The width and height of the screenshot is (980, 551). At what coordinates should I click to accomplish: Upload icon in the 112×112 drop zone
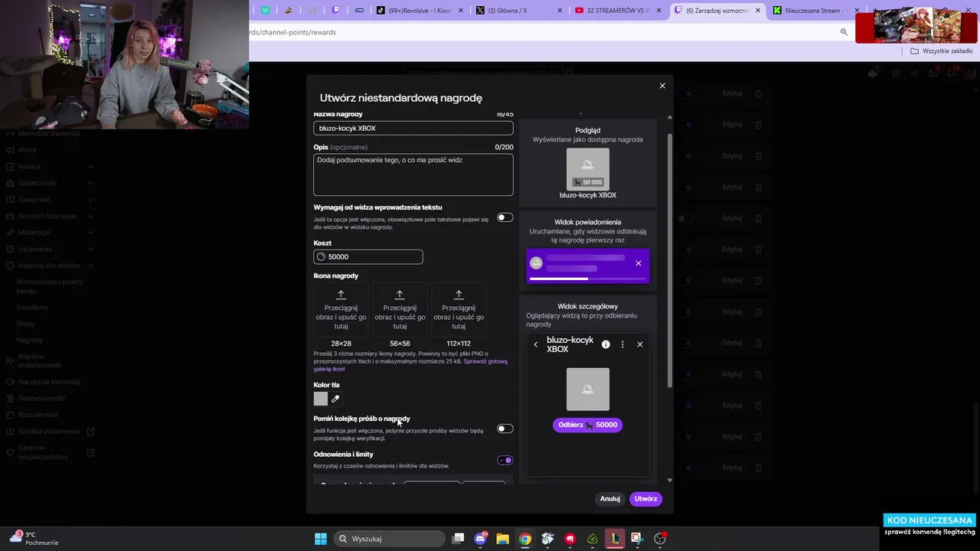click(459, 309)
